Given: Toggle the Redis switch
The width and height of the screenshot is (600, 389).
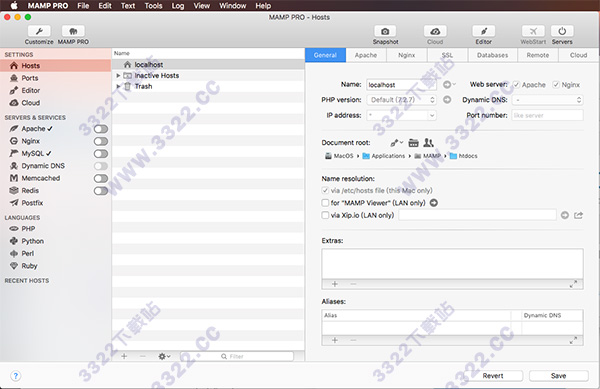Looking at the screenshot, I should click(x=101, y=190).
